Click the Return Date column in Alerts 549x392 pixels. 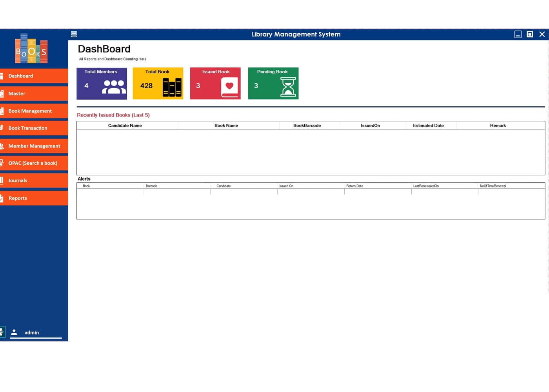[354, 186]
